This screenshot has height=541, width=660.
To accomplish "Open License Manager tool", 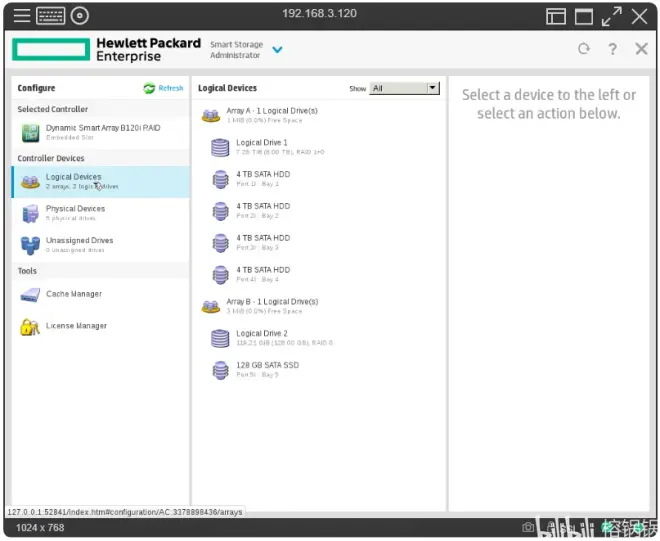I will [x=100, y=326].
